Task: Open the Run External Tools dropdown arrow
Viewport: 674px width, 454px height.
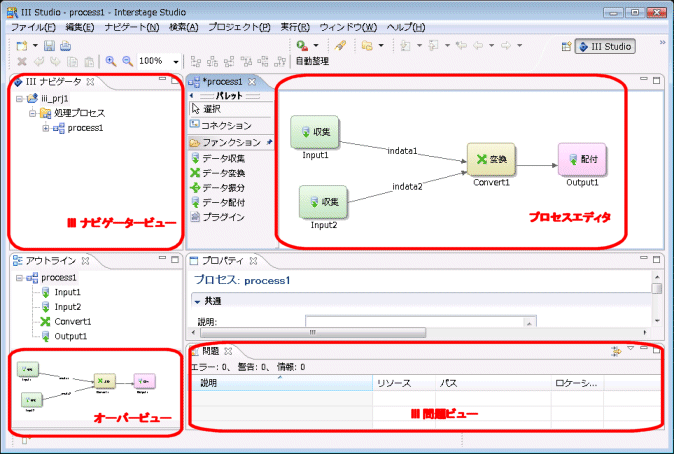Action: point(316,45)
